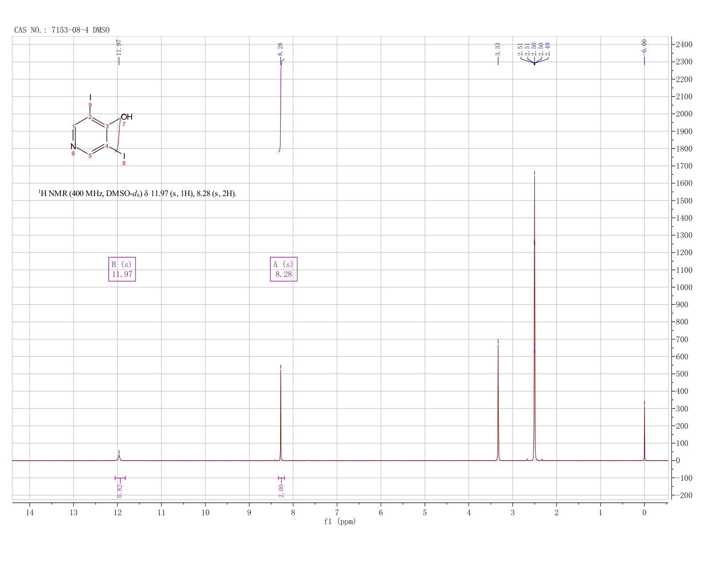Click the OH group in the structure
728x563 pixels.
point(127,117)
